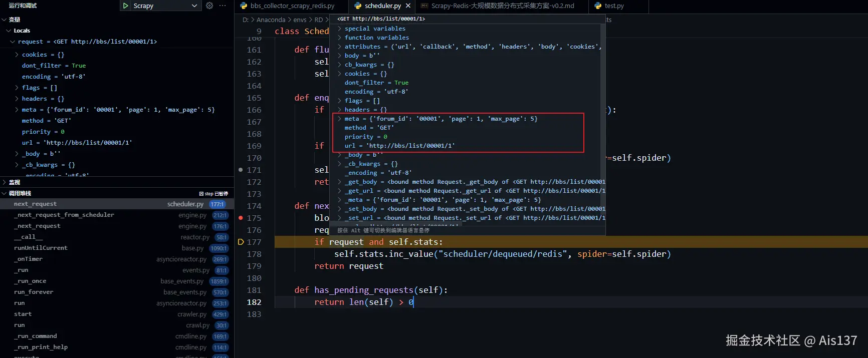Click line number 178 in the gutter
Image resolution: width=868 pixels, height=358 pixels.
click(x=254, y=254)
